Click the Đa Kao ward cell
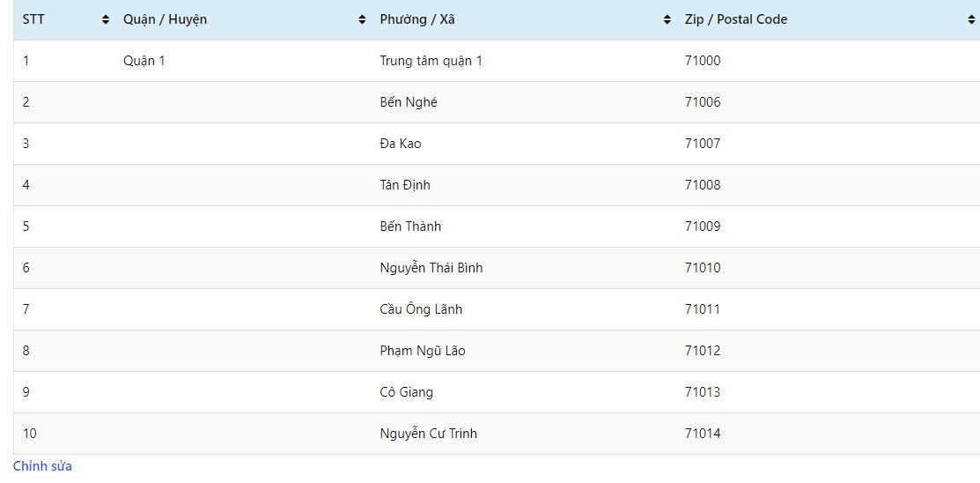The height and width of the screenshot is (483, 980). pyautogui.click(x=401, y=144)
